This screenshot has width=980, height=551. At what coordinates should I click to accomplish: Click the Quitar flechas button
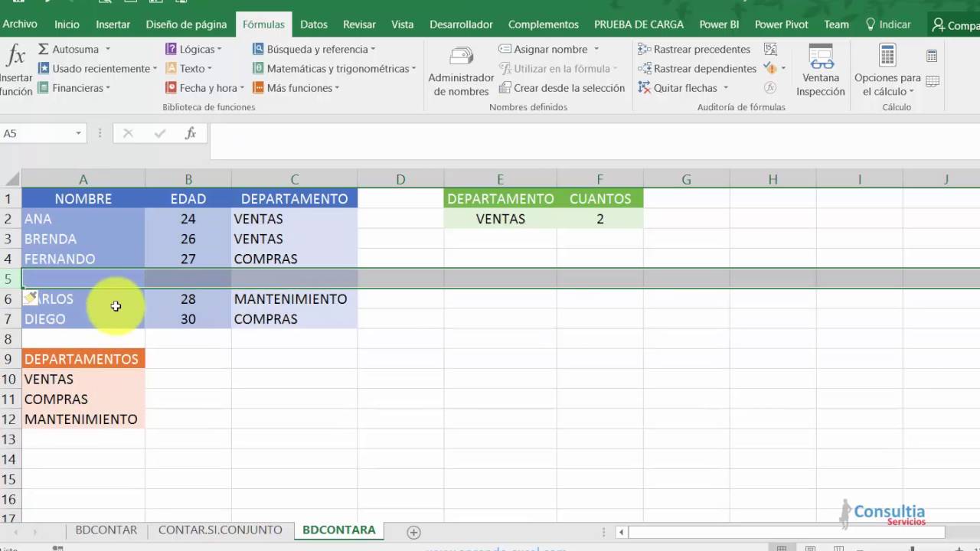coord(682,88)
